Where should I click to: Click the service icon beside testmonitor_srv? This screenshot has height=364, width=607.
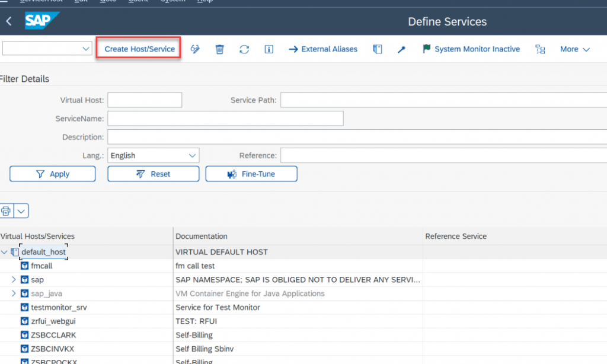click(x=24, y=308)
